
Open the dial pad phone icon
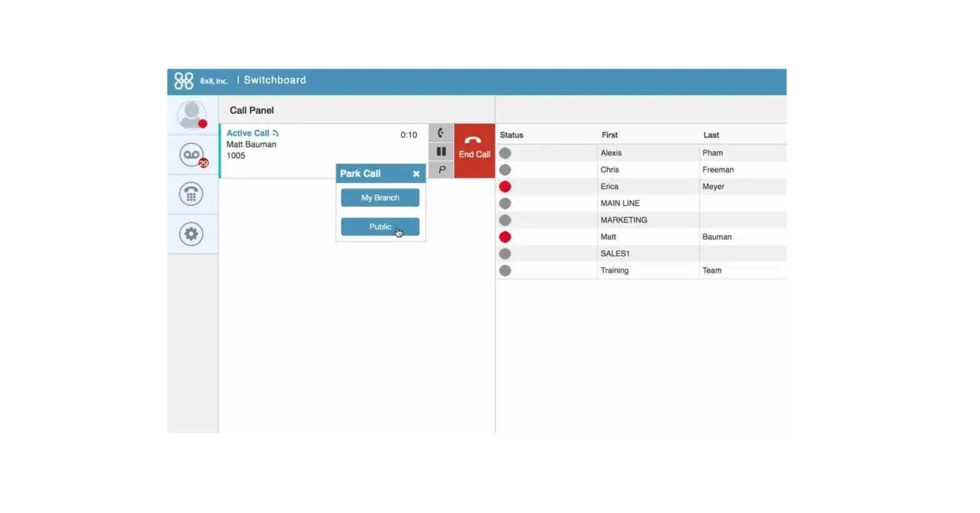191,194
